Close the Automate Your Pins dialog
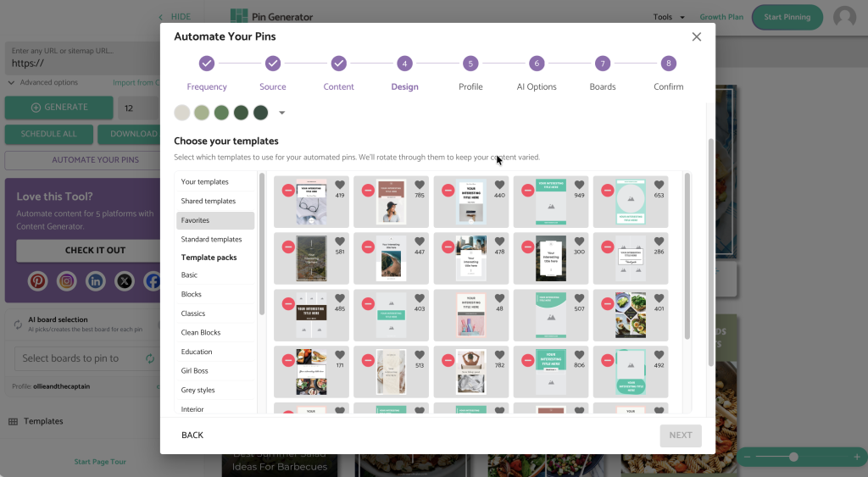The image size is (868, 477). (697, 36)
